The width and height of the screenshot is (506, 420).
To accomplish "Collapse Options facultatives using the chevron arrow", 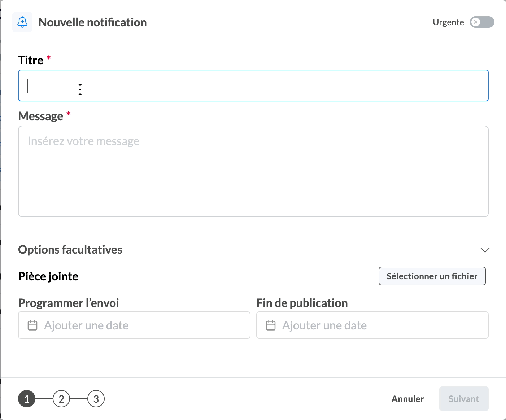I will [x=485, y=250].
